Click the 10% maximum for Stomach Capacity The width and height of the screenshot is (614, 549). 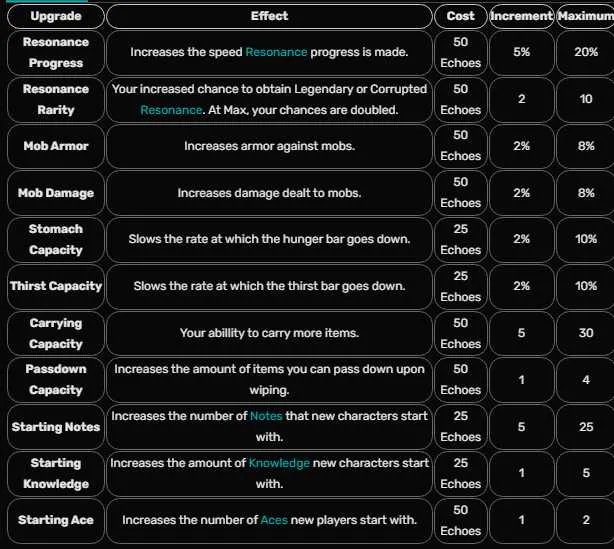click(x=585, y=239)
